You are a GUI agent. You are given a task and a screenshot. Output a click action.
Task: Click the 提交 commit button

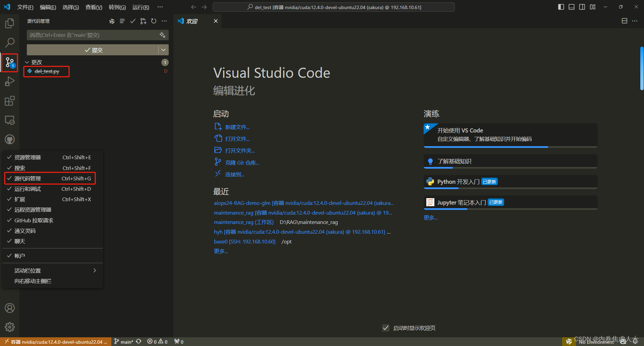[x=93, y=50]
